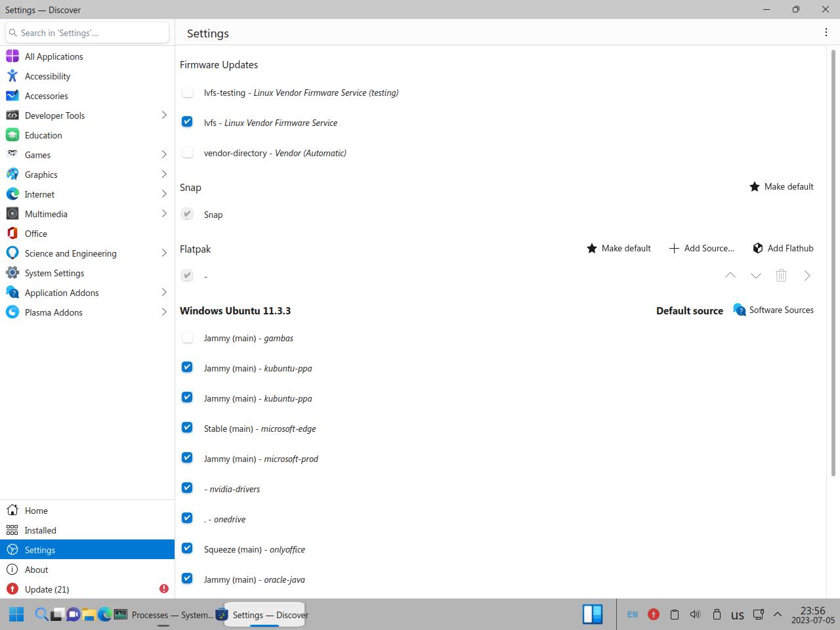Click the vertical scrollbar in the Settings page

pos(833,262)
